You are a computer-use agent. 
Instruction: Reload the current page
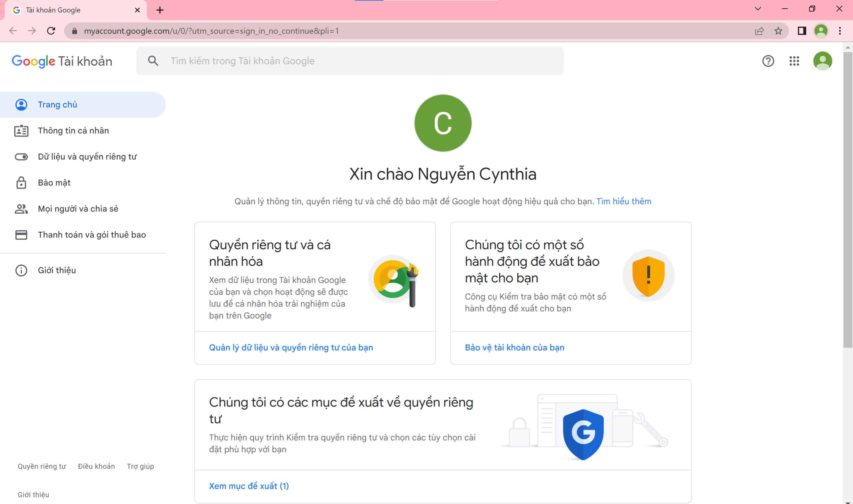(x=51, y=31)
